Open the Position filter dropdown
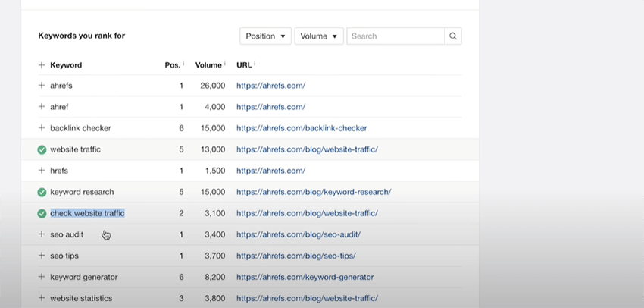The image size is (644, 308). (x=265, y=36)
